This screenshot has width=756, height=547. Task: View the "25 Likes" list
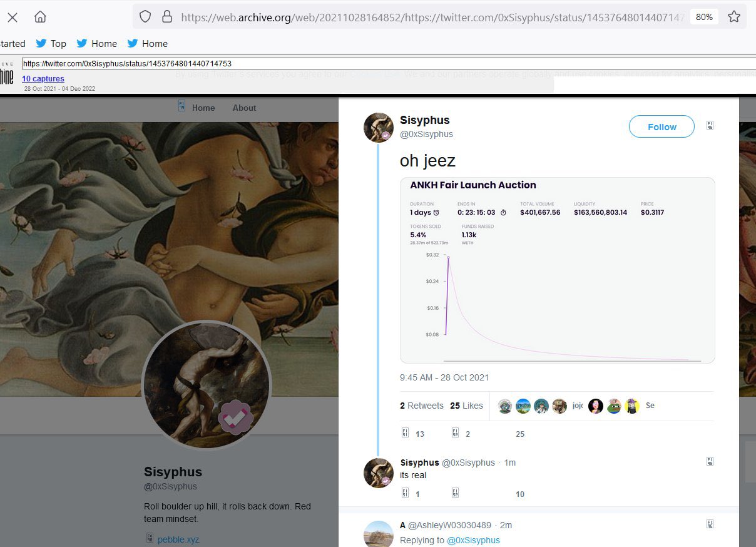tap(466, 406)
